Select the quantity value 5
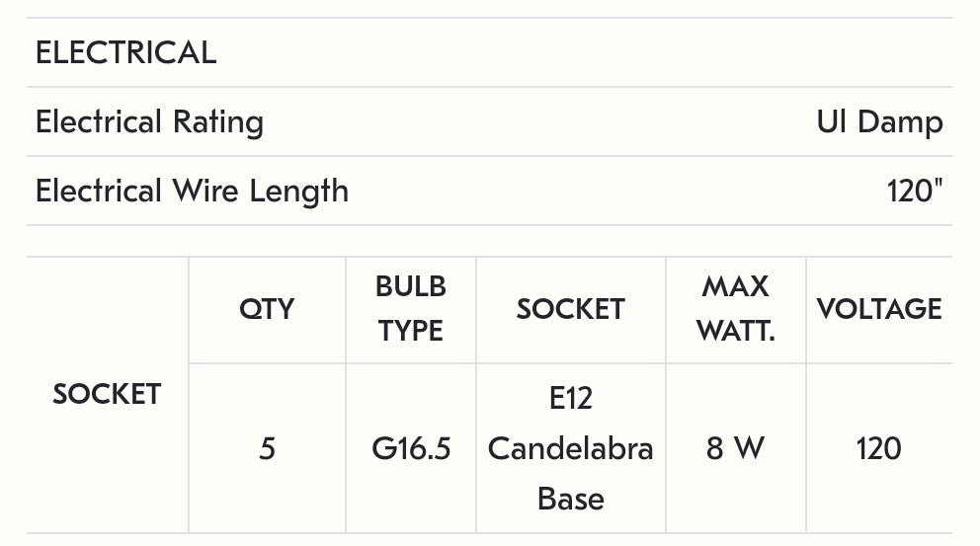980x546 pixels. click(x=267, y=449)
